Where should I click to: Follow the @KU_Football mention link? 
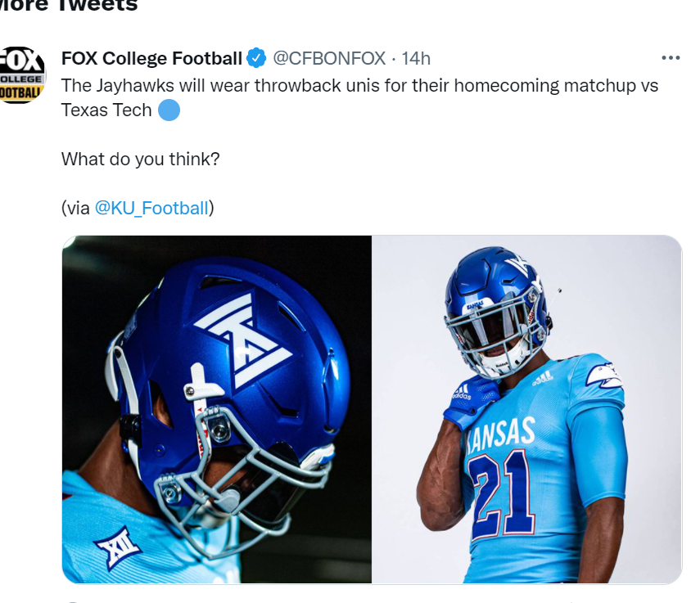pos(151,208)
